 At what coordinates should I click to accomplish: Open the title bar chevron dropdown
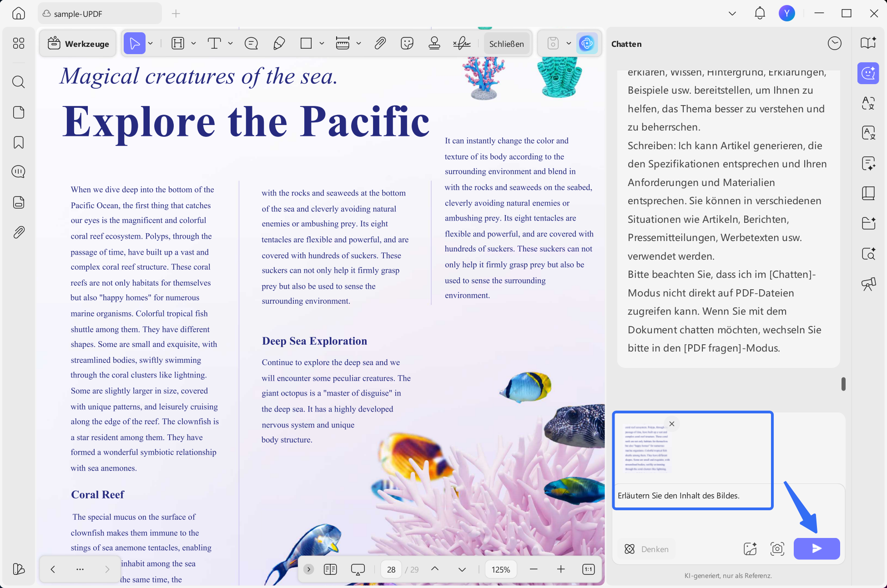tap(732, 13)
